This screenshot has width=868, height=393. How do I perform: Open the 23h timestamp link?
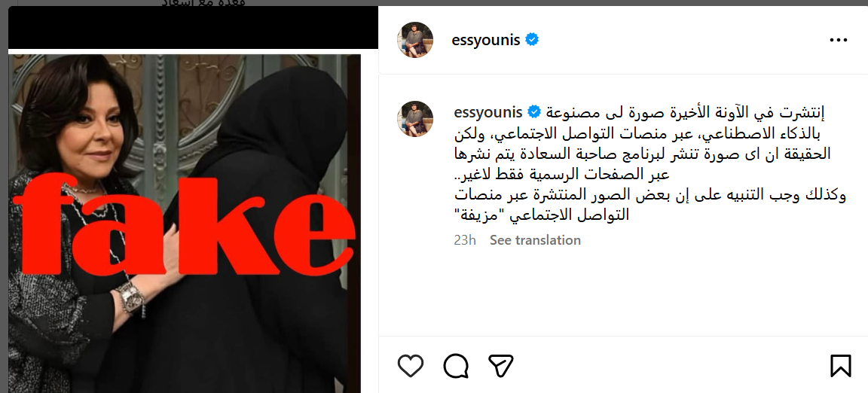(x=464, y=240)
